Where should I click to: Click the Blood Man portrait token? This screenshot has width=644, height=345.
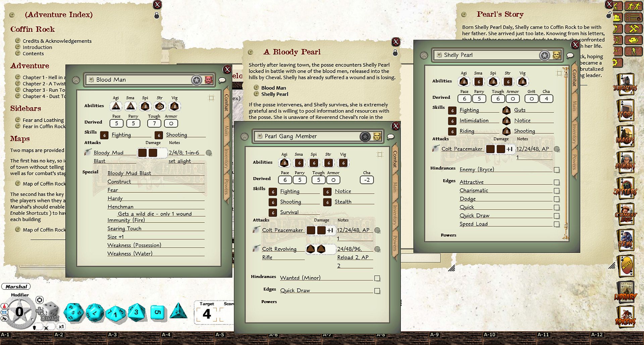coord(209,80)
